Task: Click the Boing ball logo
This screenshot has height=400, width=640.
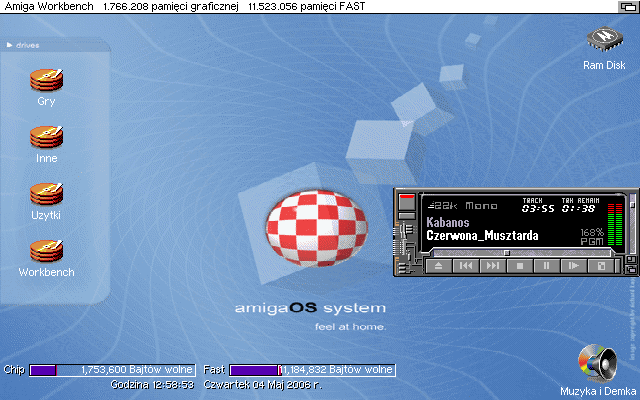Action: pos(317,228)
